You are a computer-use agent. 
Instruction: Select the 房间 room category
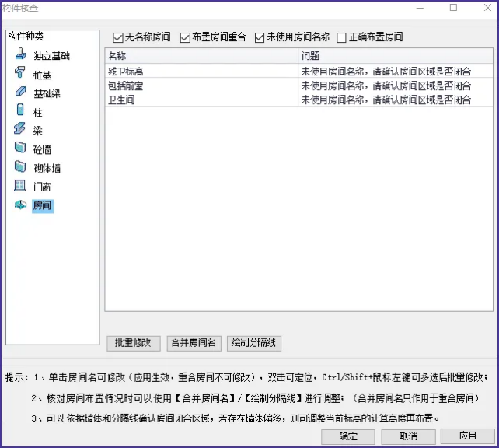(20, 205)
